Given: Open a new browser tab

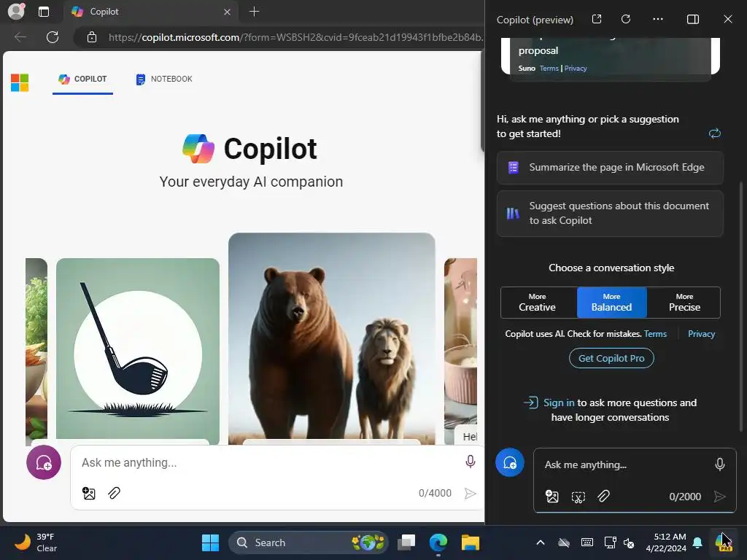Looking at the screenshot, I should tap(254, 12).
